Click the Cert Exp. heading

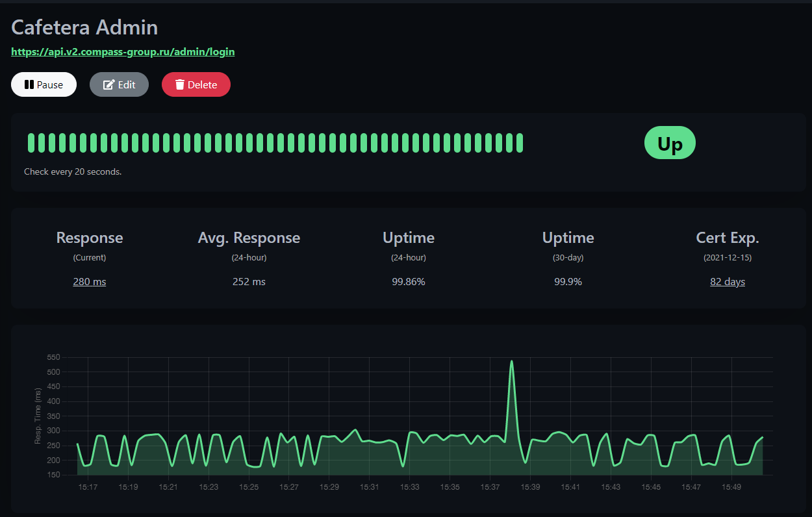[x=727, y=238]
